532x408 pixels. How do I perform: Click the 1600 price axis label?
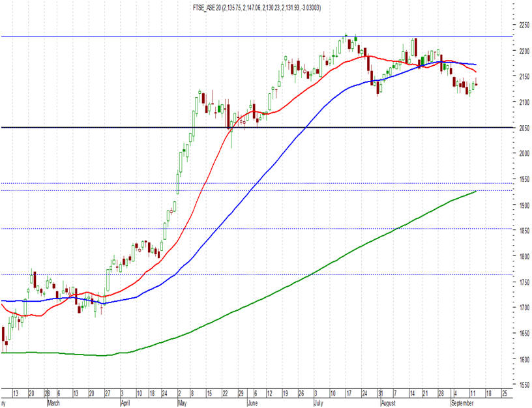[x=524, y=359]
